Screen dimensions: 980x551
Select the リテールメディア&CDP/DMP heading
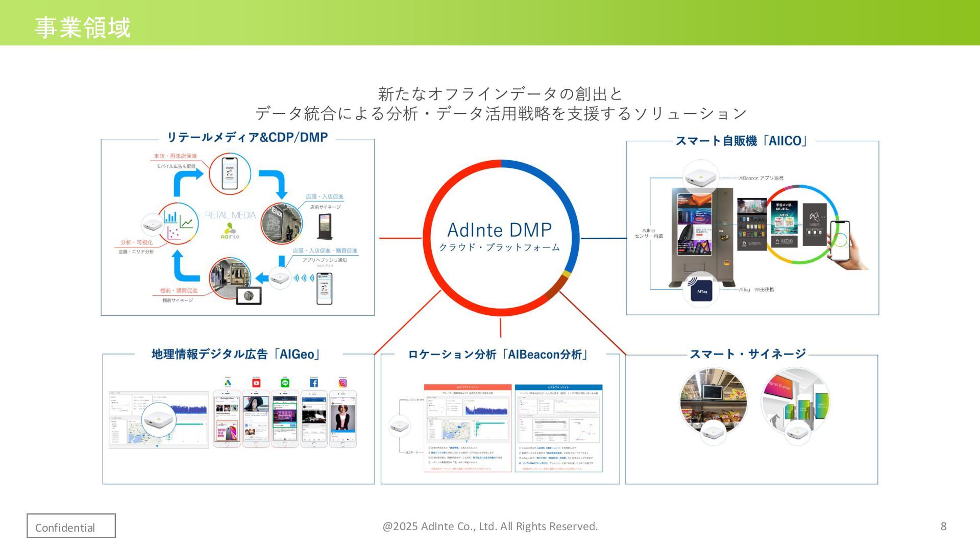247,137
